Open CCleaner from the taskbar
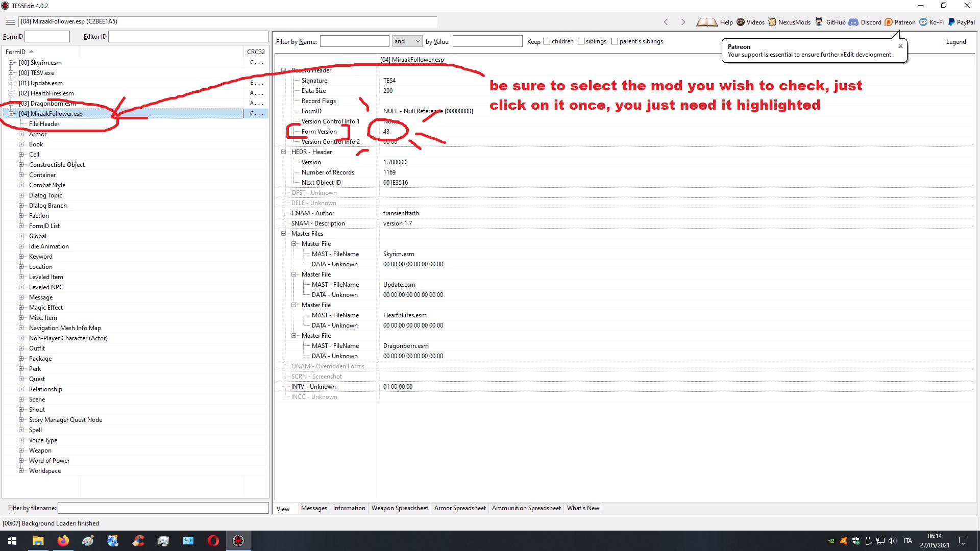Screen dimensions: 980x551 pyautogui.click(x=138, y=541)
